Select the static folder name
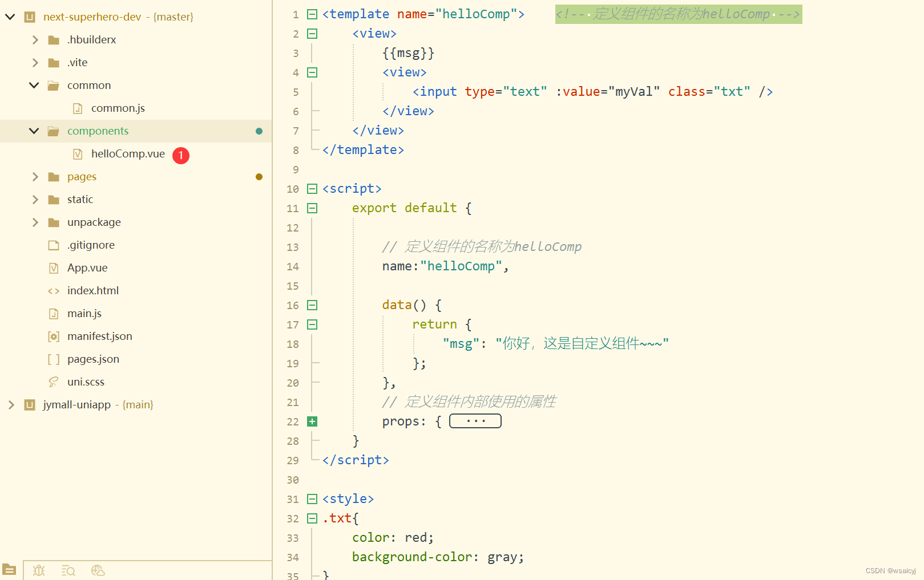The height and width of the screenshot is (580, 924). pos(80,200)
